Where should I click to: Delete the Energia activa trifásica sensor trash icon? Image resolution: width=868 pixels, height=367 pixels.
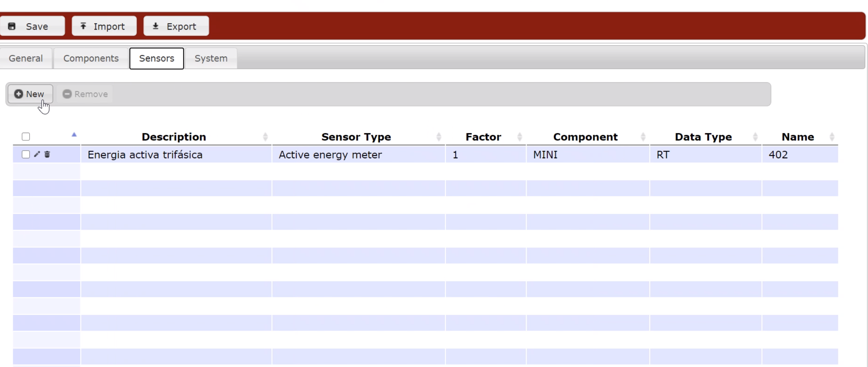coord(47,154)
